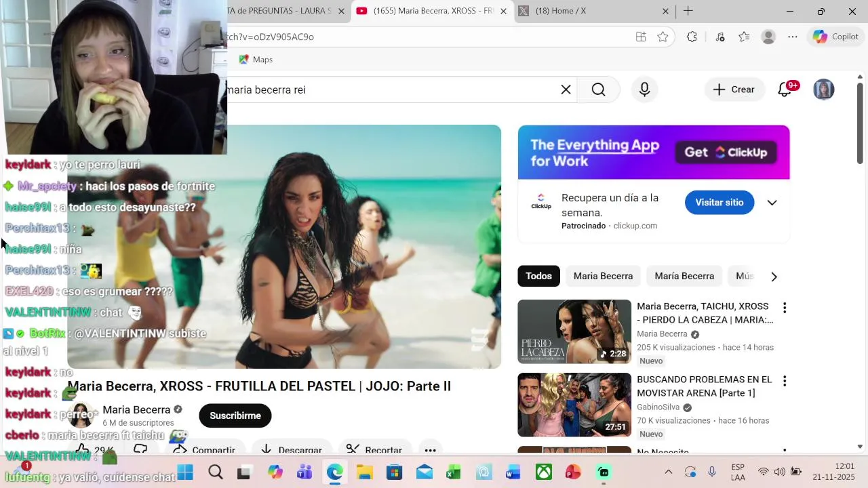
Task: Select the Todos filter chip
Action: pyautogui.click(x=538, y=276)
